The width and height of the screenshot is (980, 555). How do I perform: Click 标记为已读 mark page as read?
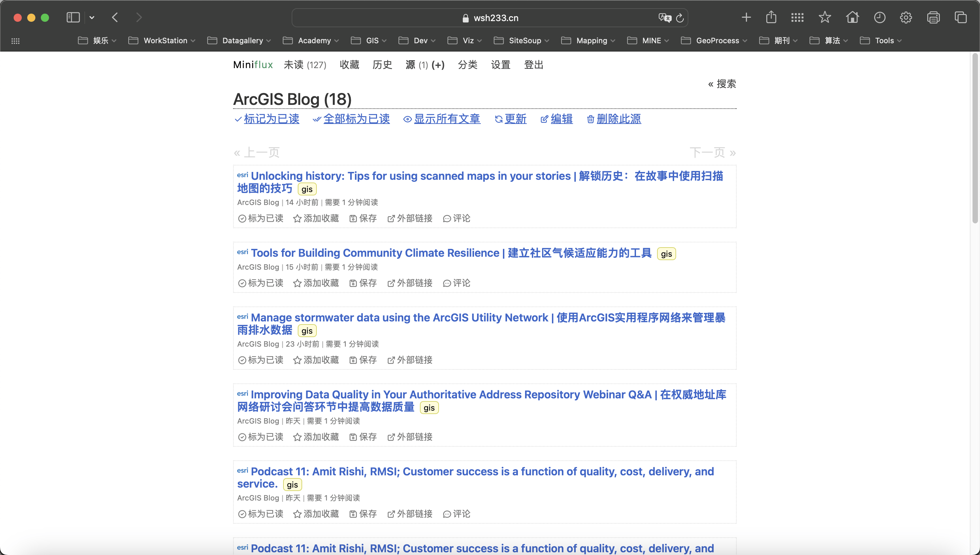[x=267, y=119]
